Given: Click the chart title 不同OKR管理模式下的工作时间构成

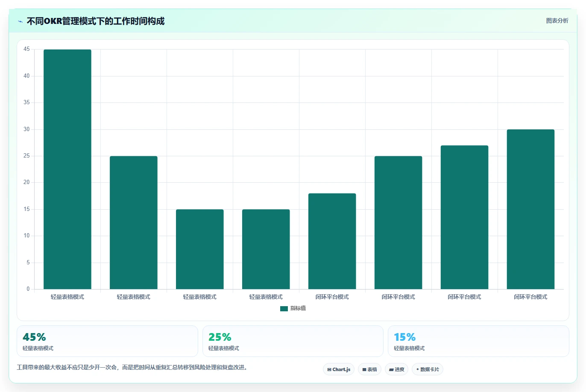Looking at the screenshot, I should 96,21.
